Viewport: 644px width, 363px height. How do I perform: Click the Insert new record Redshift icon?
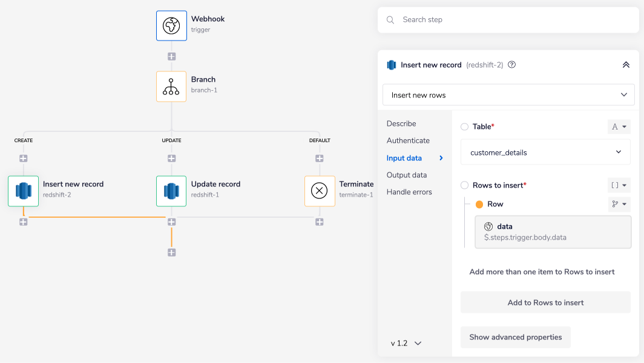24,191
